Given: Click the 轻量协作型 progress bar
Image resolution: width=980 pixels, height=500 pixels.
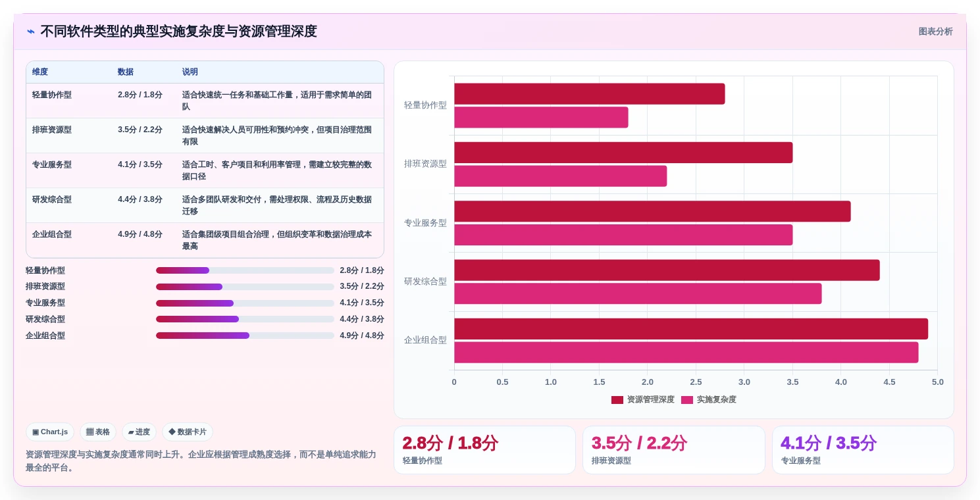Looking at the screenshot, I should coord(245,270).
